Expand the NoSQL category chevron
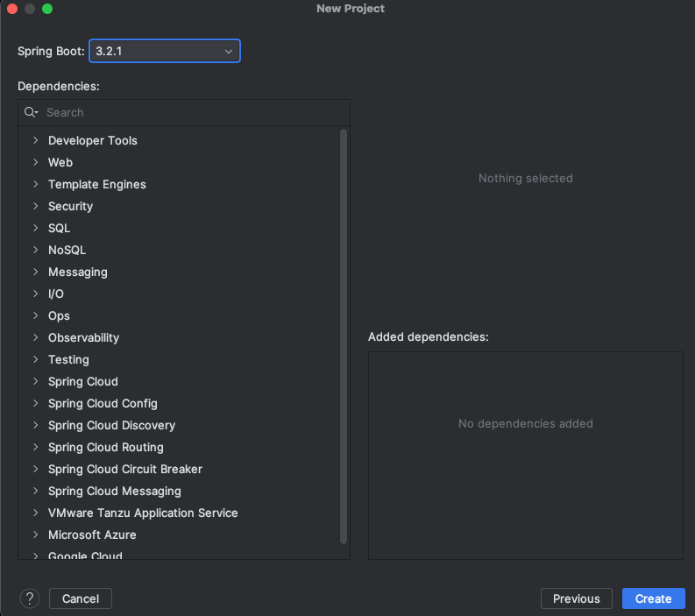695x616 pixels. 35,250
